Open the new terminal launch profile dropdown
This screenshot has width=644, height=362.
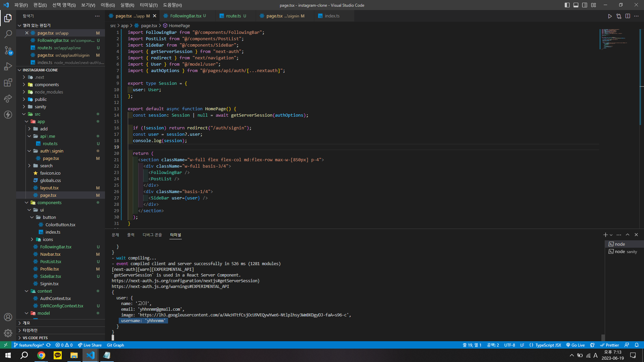tap(611, 235)
